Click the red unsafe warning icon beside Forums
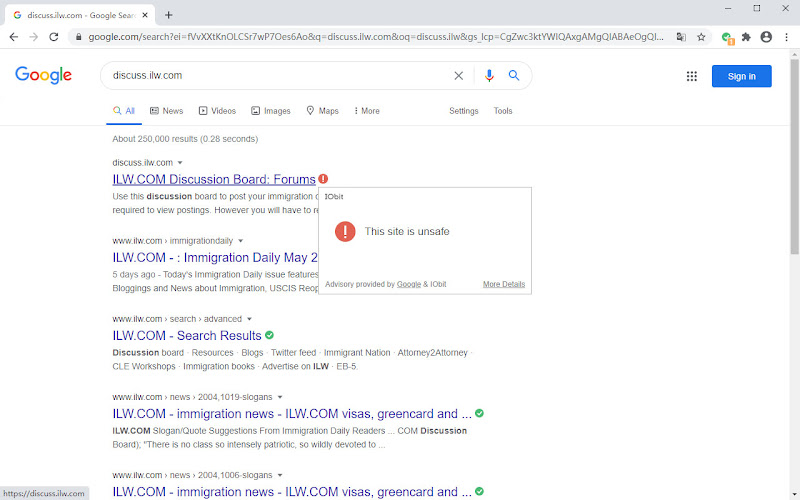Screen dimensions: 800x500 click(323, 179)
